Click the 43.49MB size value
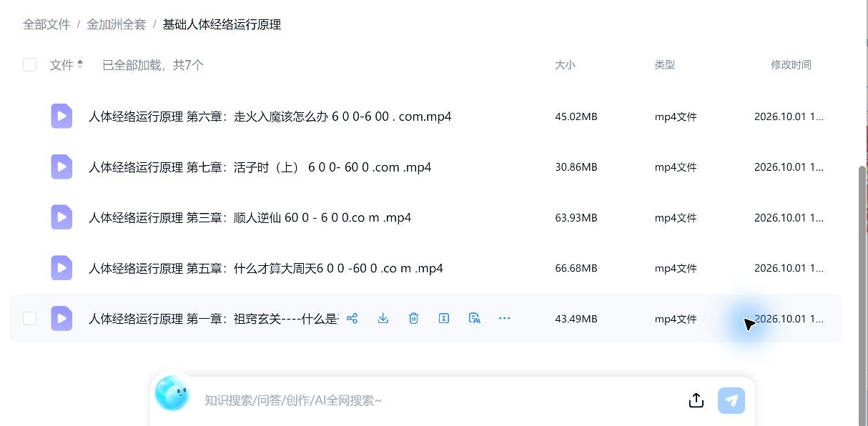The image size is (868, 426). [x=576, y=319]
